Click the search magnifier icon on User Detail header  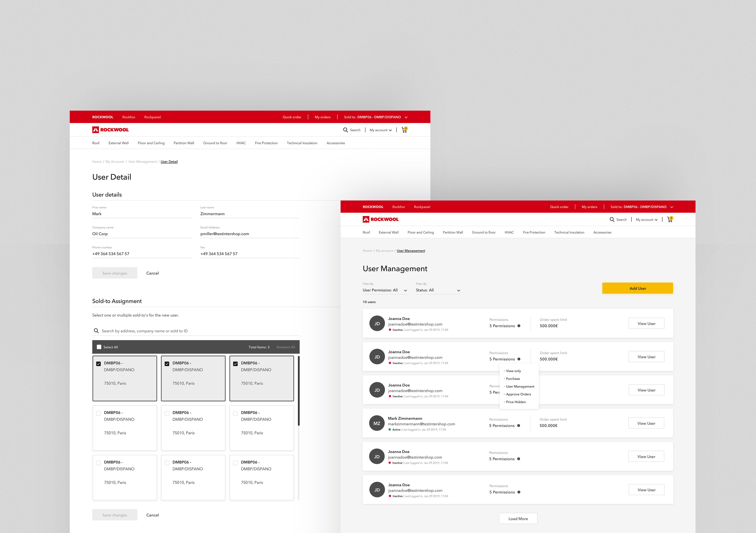pyautogui.click(x=345, y=130)
